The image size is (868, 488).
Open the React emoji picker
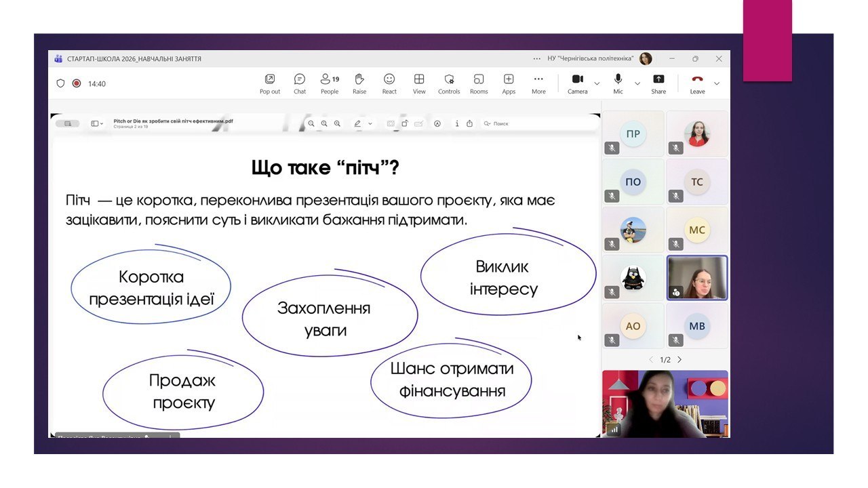[x=389, y=83]
